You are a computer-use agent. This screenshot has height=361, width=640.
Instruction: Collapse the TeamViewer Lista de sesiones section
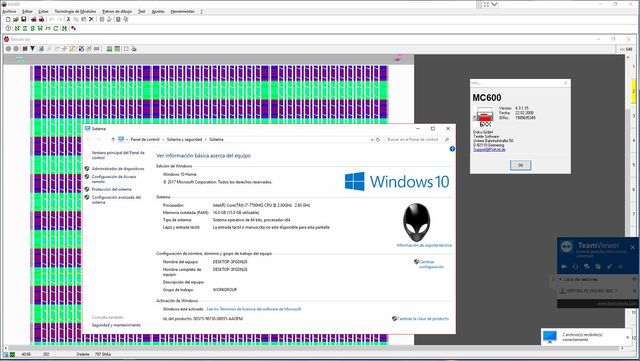click(x=561, y=280)
